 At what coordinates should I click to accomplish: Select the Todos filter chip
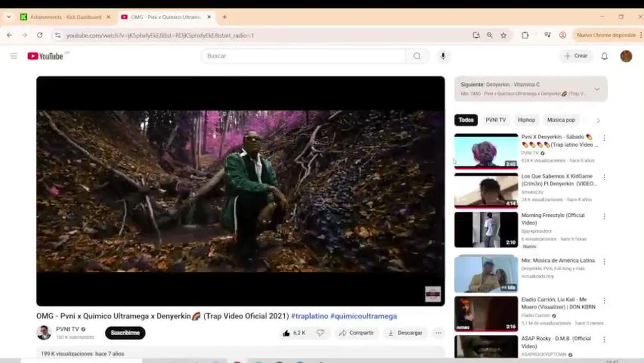click(x=466, y=120)
